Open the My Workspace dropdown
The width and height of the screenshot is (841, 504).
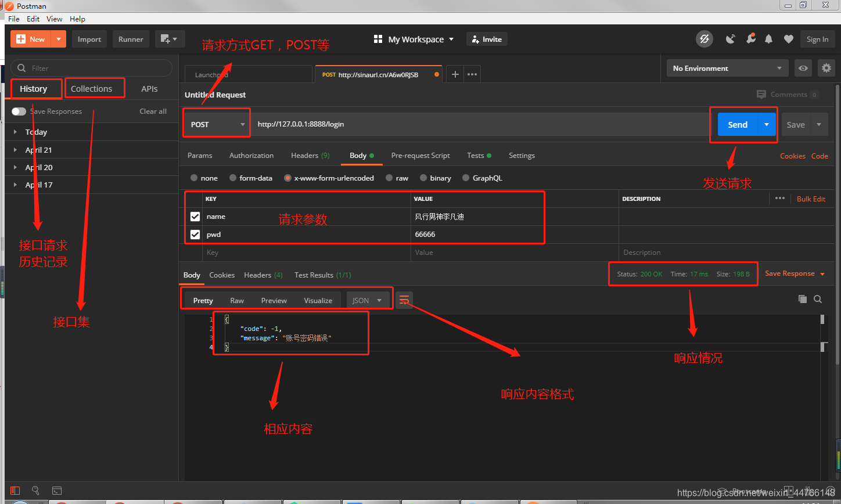(414, 39)
